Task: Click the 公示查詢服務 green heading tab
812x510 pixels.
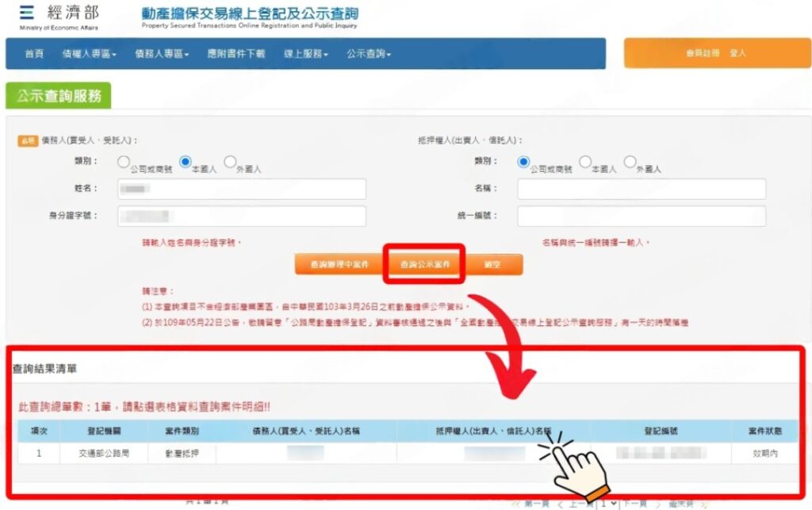Action: point(59,96)
